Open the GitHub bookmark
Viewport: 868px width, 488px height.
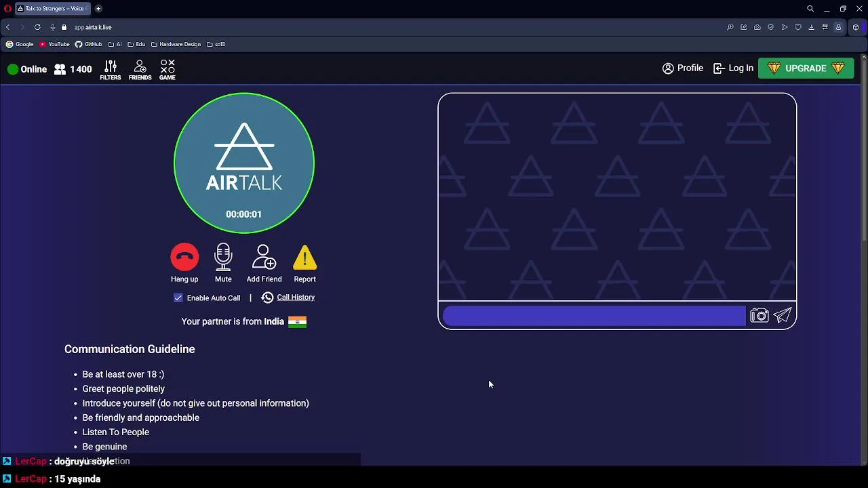pos(88,44)
